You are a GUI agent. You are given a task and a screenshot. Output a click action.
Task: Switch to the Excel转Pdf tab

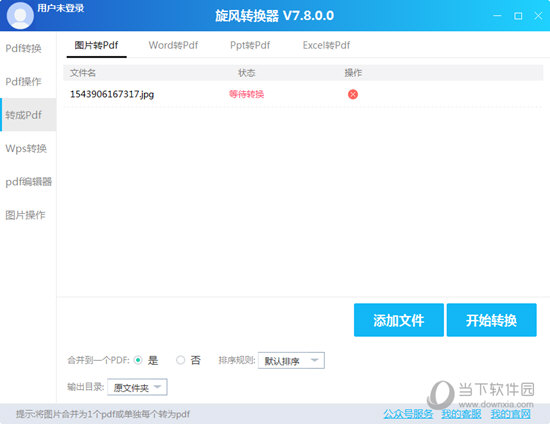click(326, 45)
